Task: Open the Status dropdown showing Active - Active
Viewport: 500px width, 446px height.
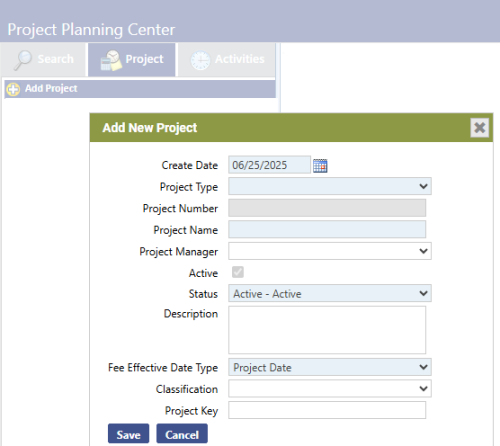Action: pos(330,293)
